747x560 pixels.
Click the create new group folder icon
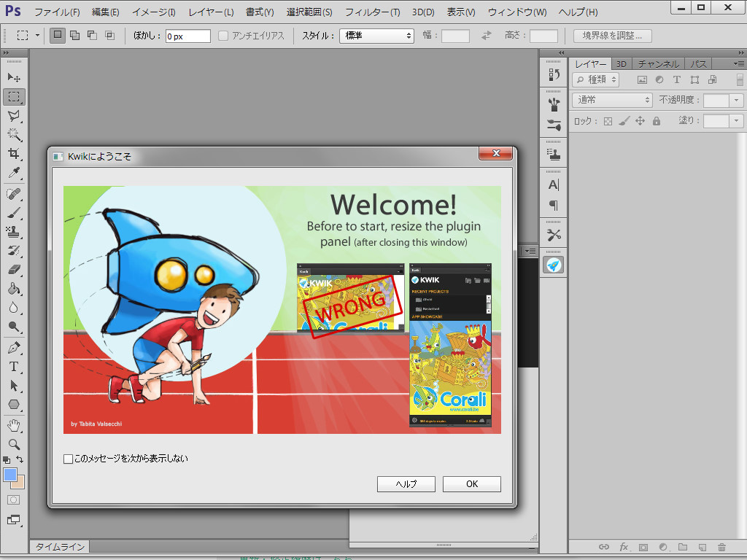(683, 547)
